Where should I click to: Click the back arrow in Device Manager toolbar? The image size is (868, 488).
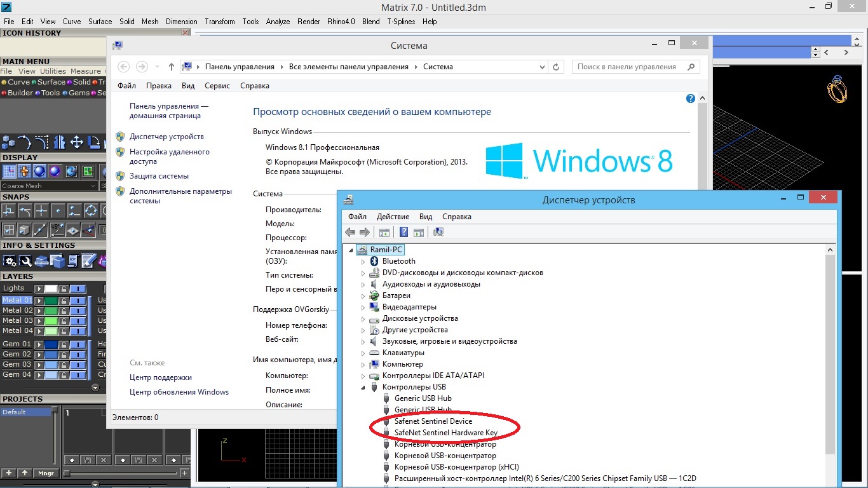[350, 232]
